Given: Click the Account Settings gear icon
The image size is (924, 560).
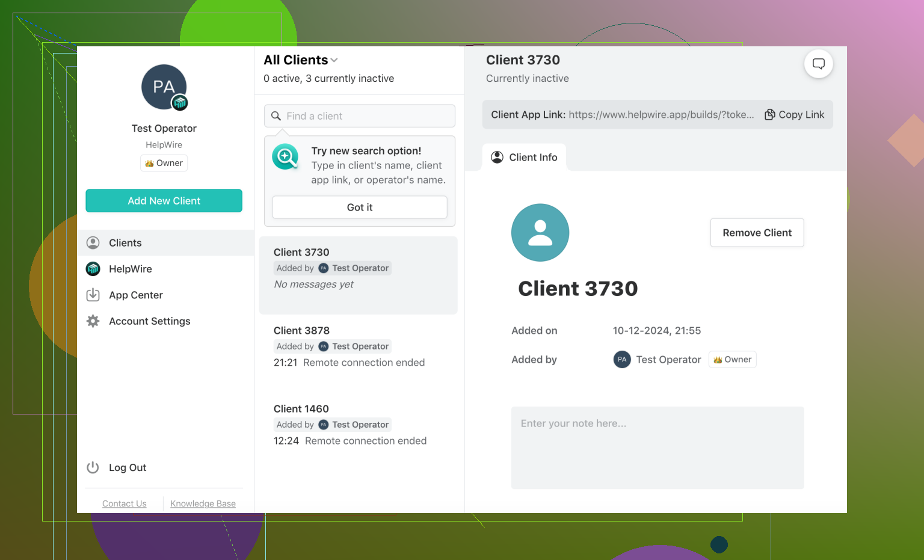Looking at the screenshot, I should tap(93, 321).
